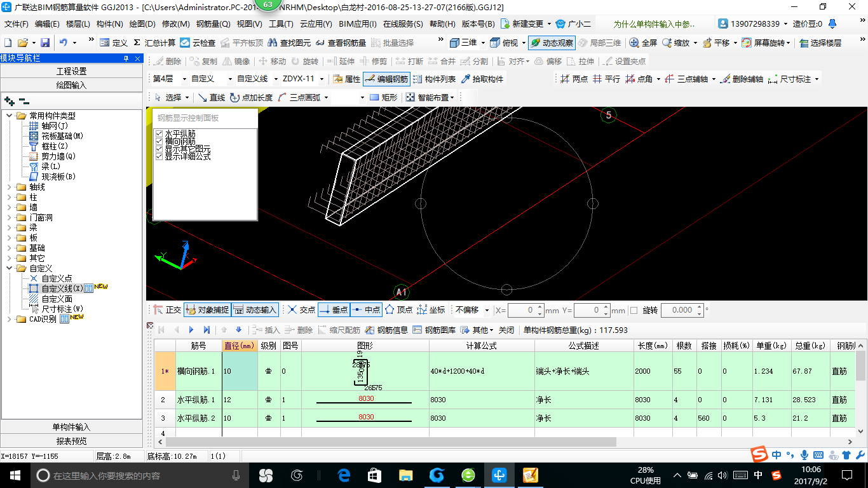Open Windows taskbar search box
The image size is (868, 488).
pyautogui.click(x=140, y=475)
